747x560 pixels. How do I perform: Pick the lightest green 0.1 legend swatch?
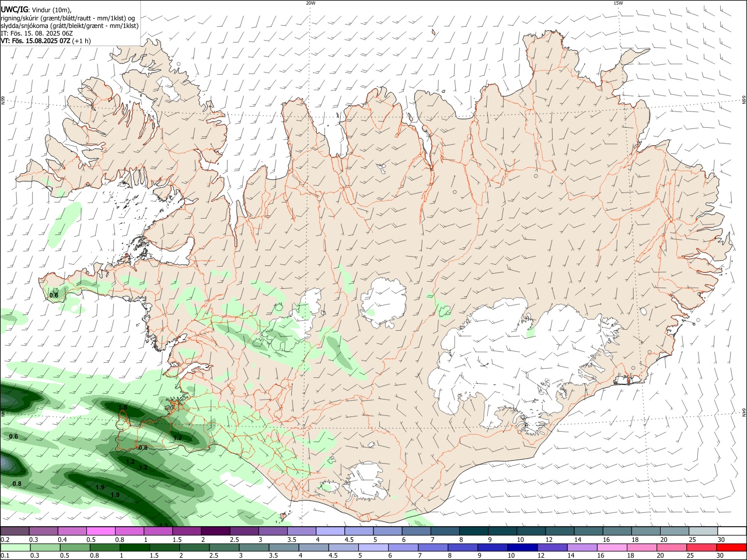coord(15,548)
